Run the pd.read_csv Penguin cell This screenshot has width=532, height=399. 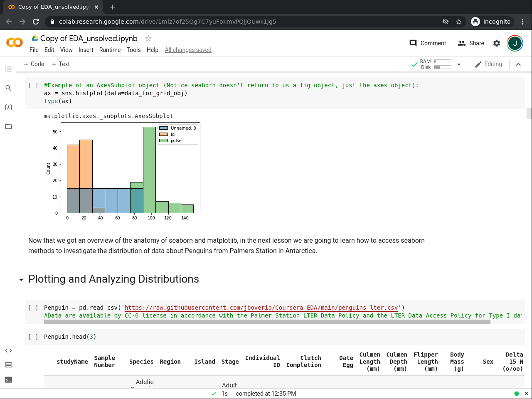[33, 308]
